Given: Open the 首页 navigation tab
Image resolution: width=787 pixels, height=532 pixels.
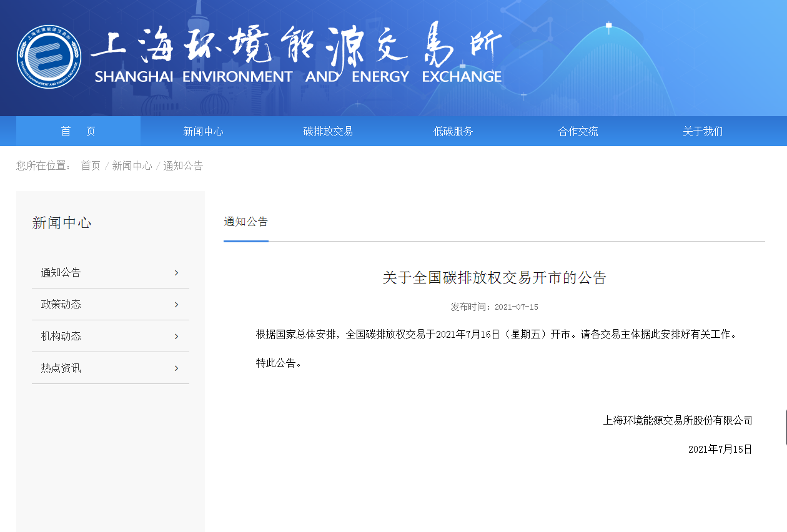Looking at the screenshot, I should [x=78, y=131].
